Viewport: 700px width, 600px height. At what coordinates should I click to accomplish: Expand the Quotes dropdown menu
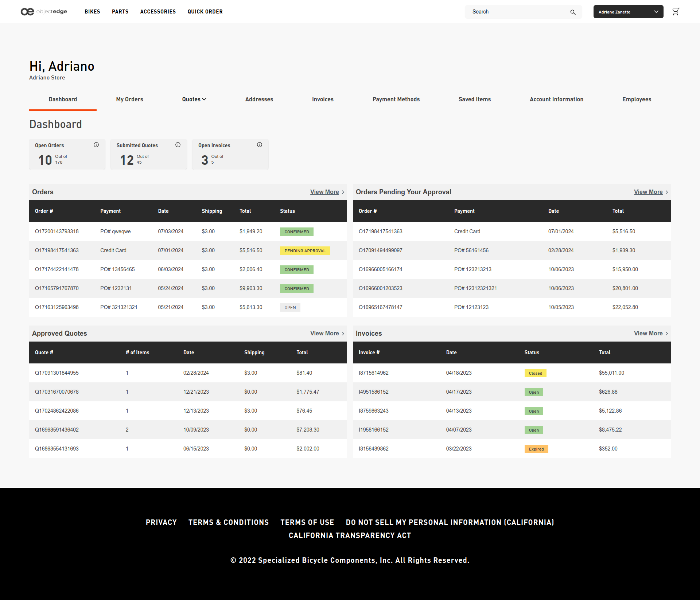pyautogui.click(x=194, y=99)
